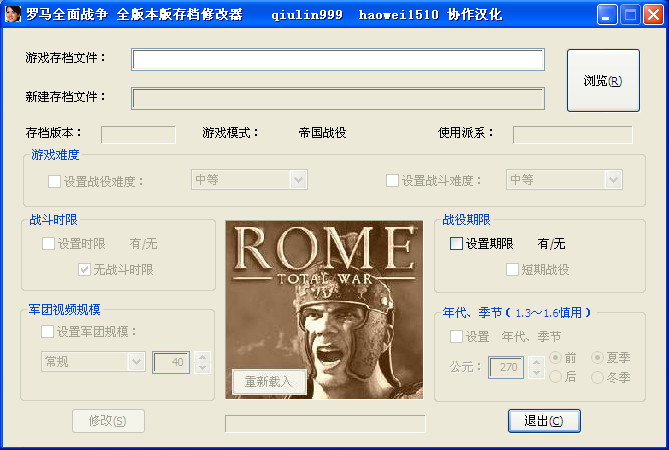The height and width of the screenshot is (450, 669).
Task: Click the 帝国战役 game mode text
Action: (x=322, y=133)
